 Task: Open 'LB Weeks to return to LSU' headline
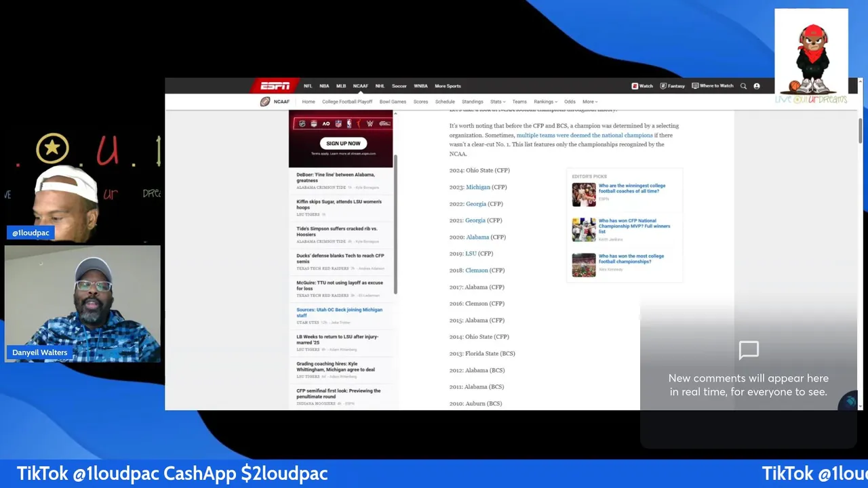pos(338,340)
